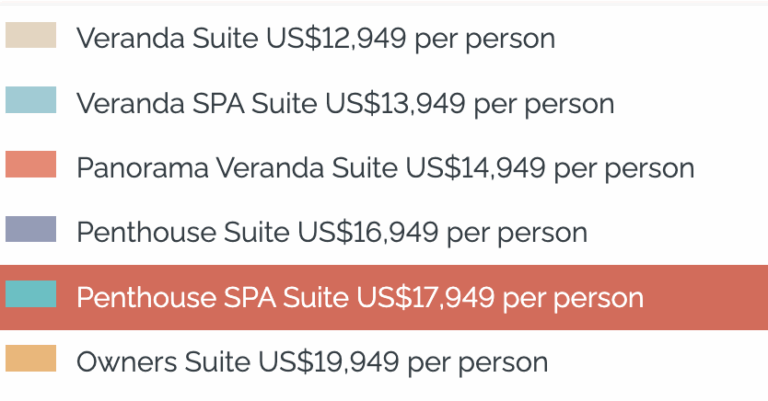
Task: Click the US$12,949 price
Action: coord(336,38)
